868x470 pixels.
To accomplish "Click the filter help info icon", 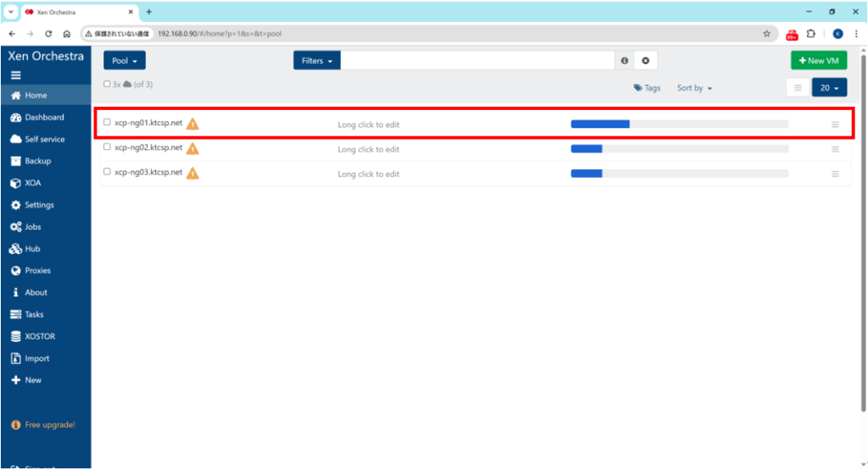I will pos(625,61).
